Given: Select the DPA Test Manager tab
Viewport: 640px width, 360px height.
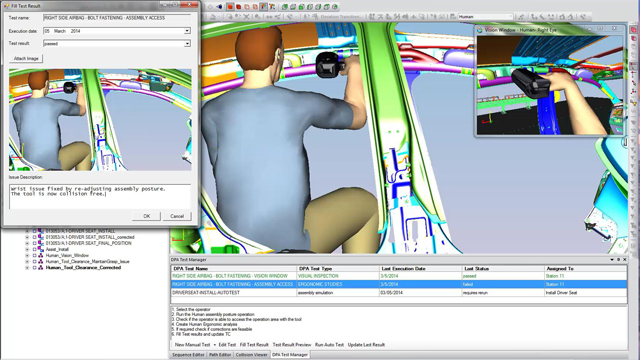Looking at the screenshot, I should [290, 355].
